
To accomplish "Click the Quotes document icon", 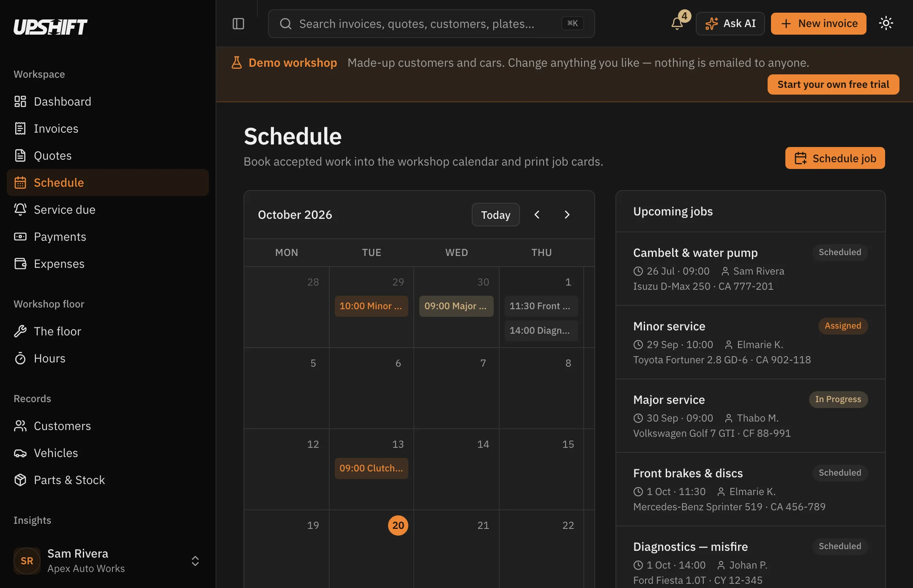I will [20, 155].
